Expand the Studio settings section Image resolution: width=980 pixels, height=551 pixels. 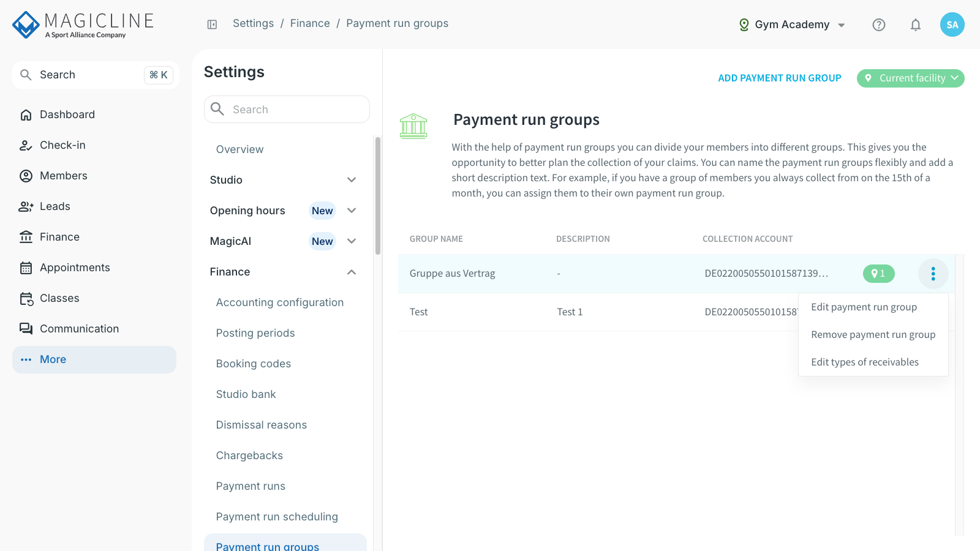tap(283, 180)
